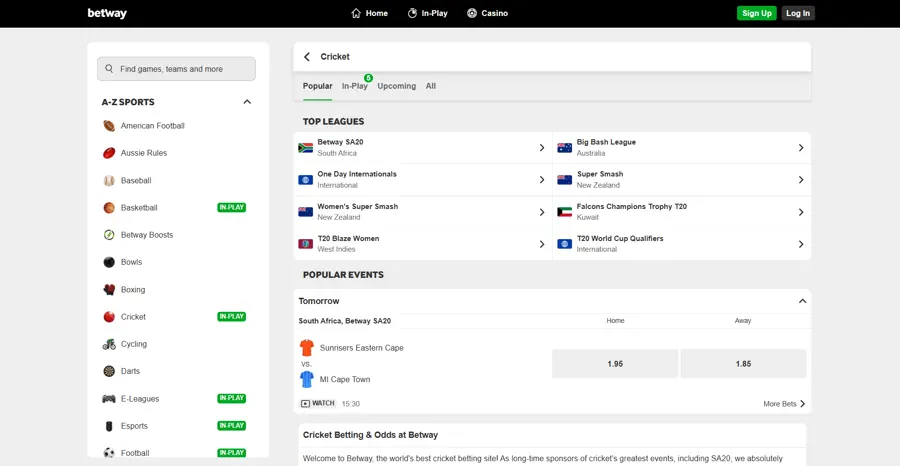This screenshot has width=900, height=466.
Task: Click the Betway Boosts lightning icon
Action: 109,235
